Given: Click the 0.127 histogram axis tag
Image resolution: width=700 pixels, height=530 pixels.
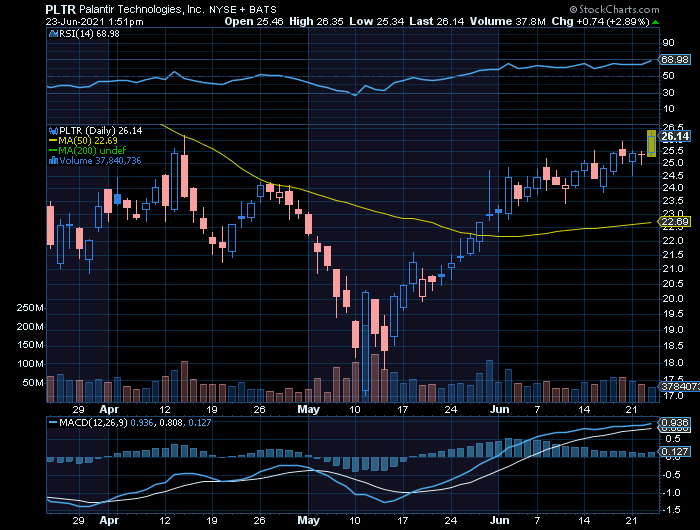Looking at the screenshot, I should point(675,452).
